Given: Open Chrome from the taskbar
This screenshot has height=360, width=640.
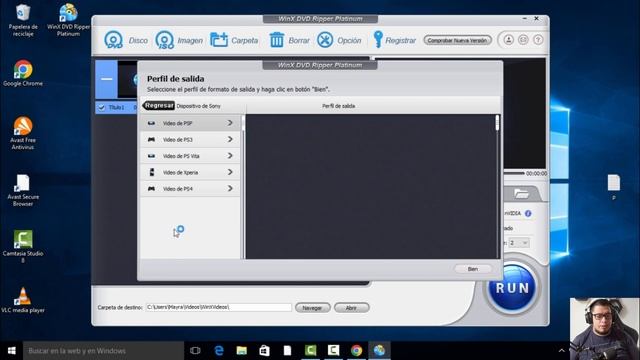Looking at the screenshot, I should coord(356,351).
